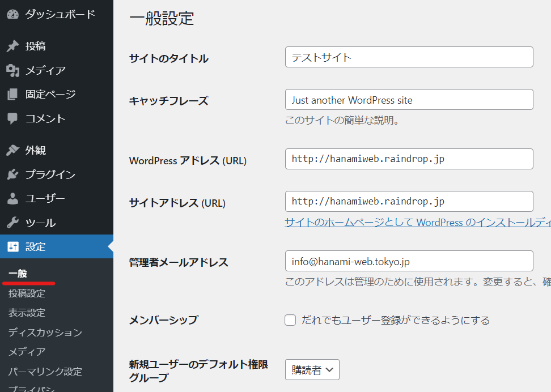Viewport: 551px width, 392px height.
Task: Select 表示設定 submenu item
Action: click(27, 313)
